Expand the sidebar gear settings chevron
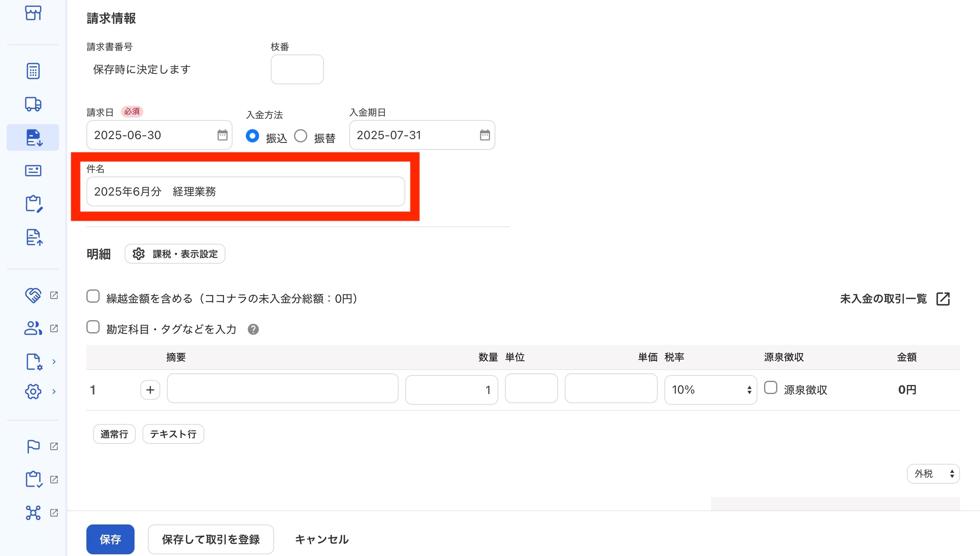The width and height of the screenshot is (980, 556). click(x=54, y=391)
